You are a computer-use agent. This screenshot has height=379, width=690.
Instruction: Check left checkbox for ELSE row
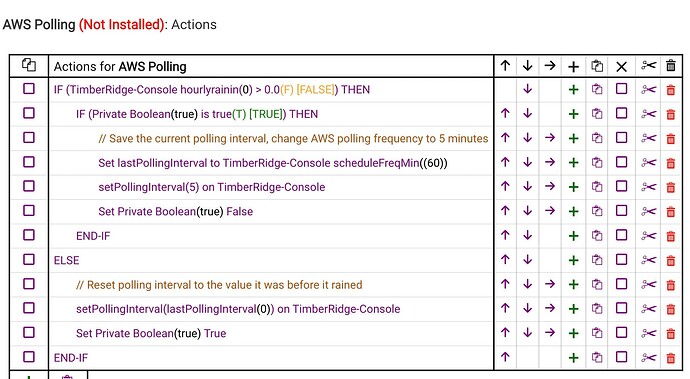(29, 259)
